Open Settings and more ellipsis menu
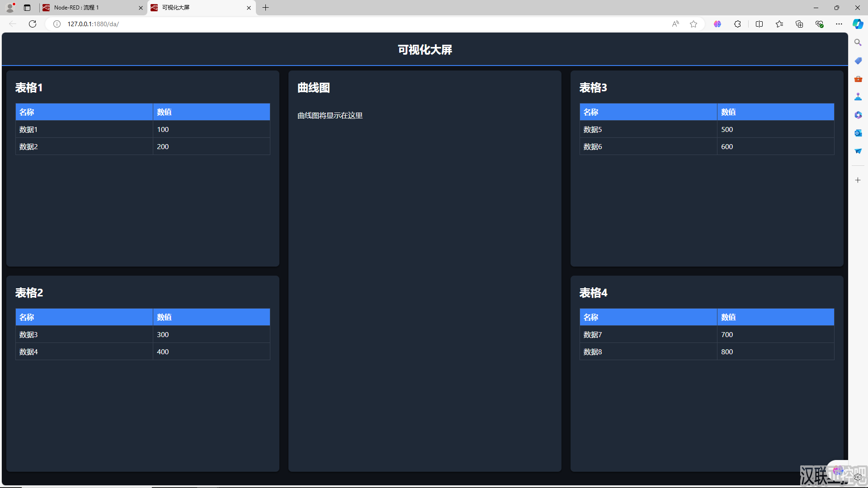The height and width of the screenshot is (488, 868). (x=839, y=24)
